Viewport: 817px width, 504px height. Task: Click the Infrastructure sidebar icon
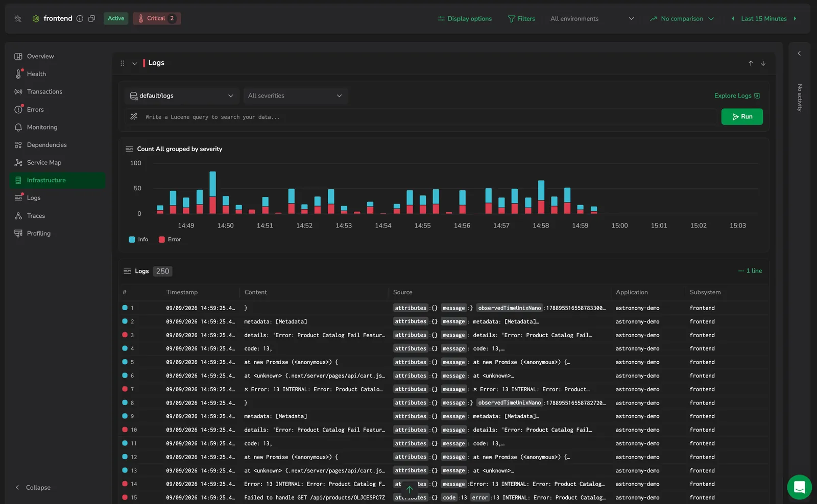[18, 180]
